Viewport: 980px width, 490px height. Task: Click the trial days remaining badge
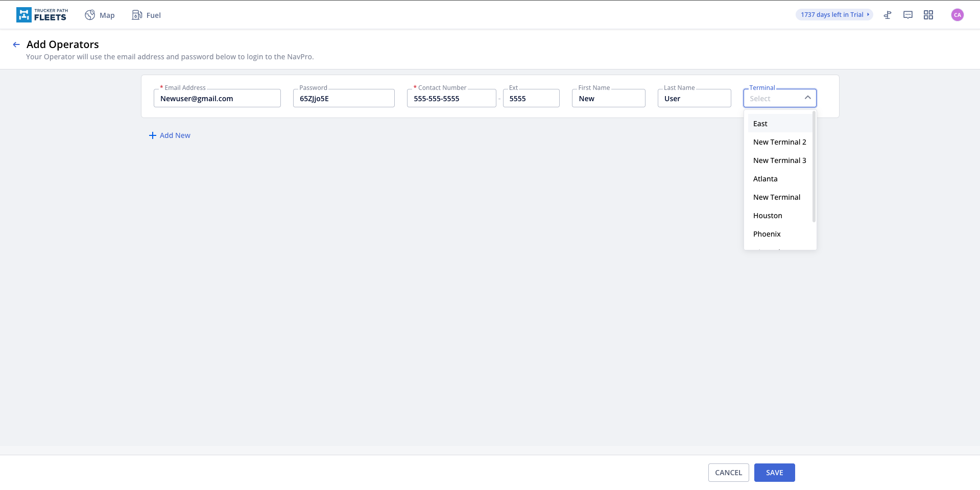(x=834, y=15)
